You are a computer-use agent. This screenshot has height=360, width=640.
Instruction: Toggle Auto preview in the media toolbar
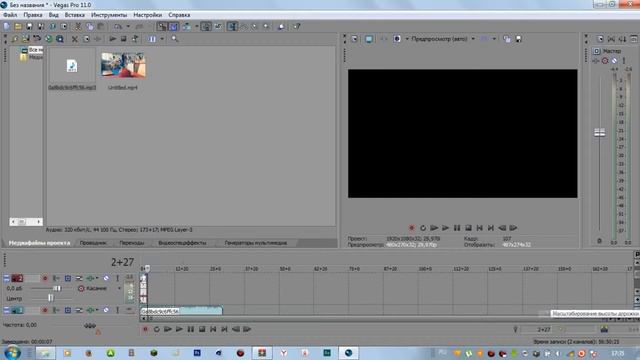pyautogui.click(x=135, y=39)
